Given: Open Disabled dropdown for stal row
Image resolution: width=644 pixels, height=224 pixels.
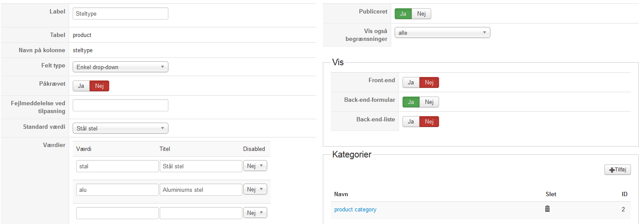Looking at the screenshot, I should click(x=255, y=166).
